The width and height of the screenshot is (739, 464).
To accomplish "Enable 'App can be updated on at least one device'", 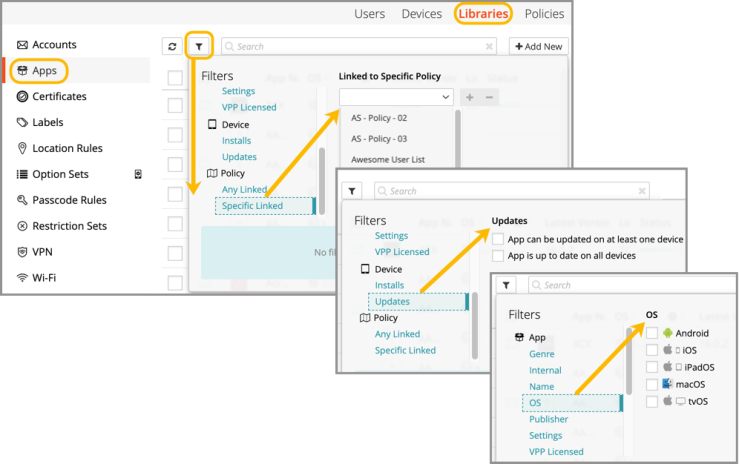I will [x=498, y=239].
